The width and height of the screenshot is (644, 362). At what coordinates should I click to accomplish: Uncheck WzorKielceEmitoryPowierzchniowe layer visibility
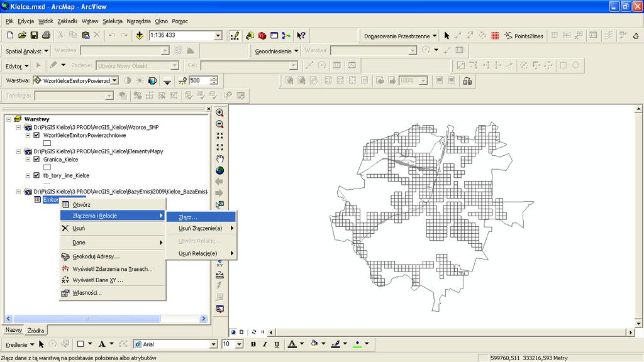coord(36,135)
